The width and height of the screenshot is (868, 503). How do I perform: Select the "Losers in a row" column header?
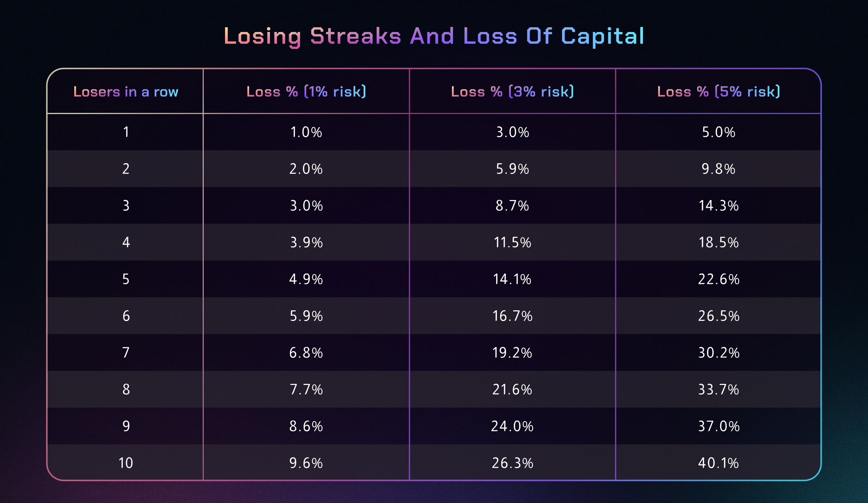click(126, 92)
